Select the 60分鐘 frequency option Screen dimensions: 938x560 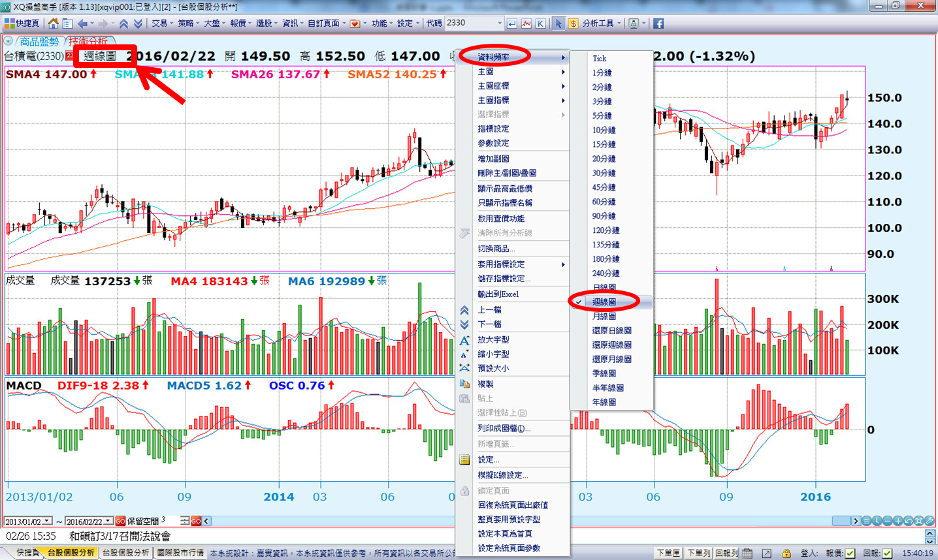click(x=612, y=202)
